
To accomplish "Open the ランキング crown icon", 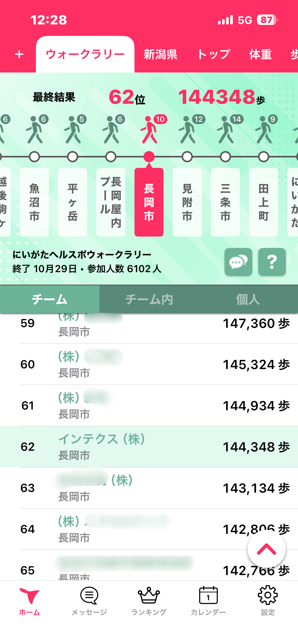I will [x=149, y=601].
